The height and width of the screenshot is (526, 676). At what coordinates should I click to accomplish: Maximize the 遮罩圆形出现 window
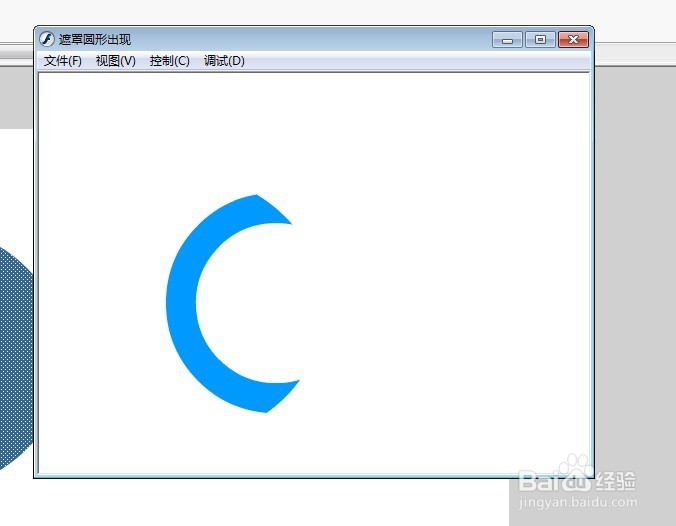pos(540,40)
